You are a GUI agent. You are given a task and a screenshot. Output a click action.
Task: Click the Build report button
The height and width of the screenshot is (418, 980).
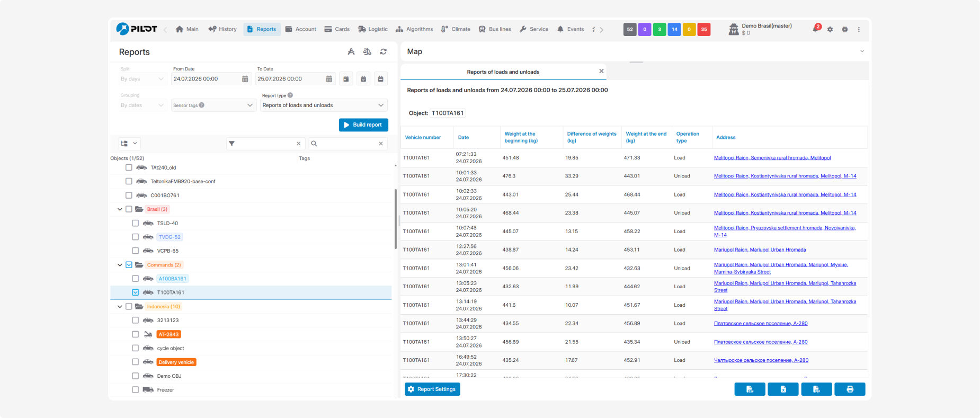363,125
